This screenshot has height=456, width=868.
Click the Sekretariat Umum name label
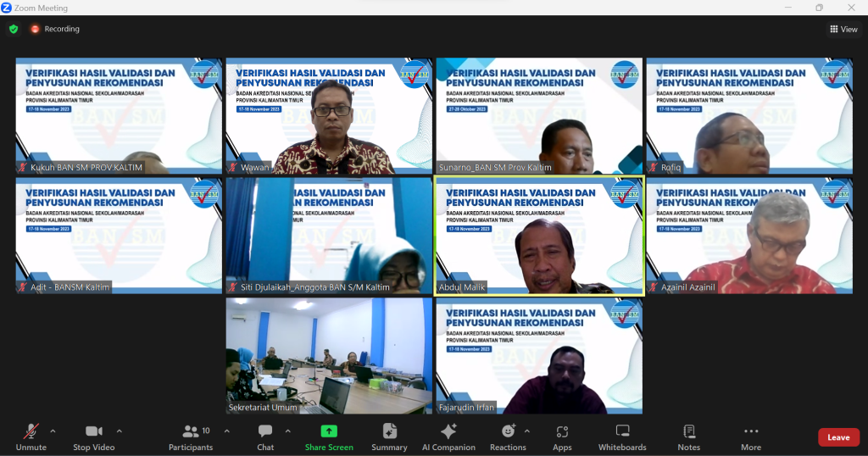coord(263,408)
